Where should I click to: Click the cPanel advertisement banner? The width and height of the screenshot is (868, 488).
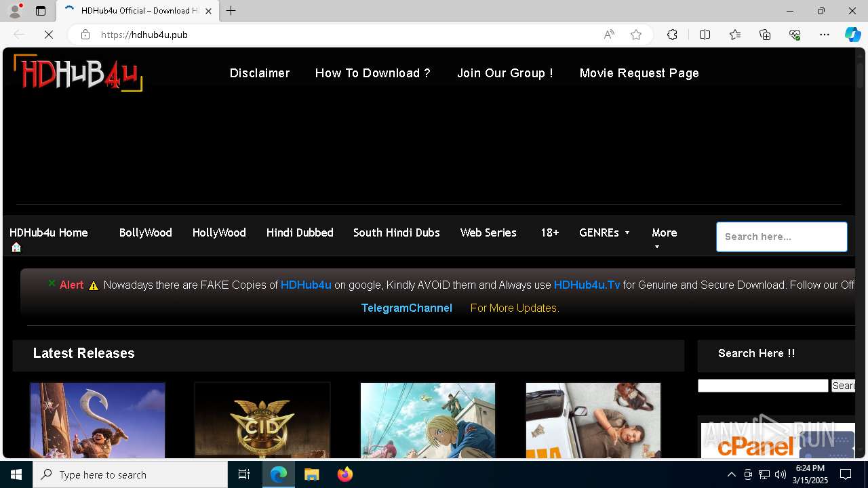[x=778, y=441]
